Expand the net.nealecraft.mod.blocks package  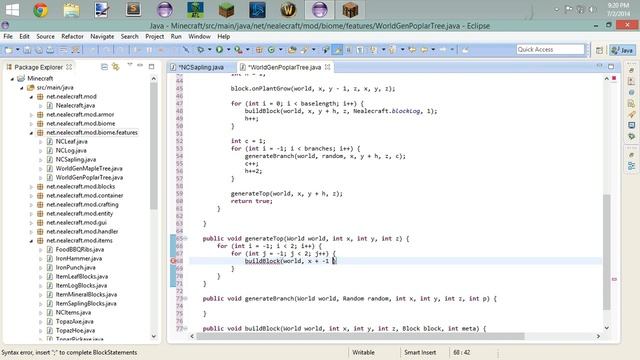pyautogui.click(x=31, y=187)
